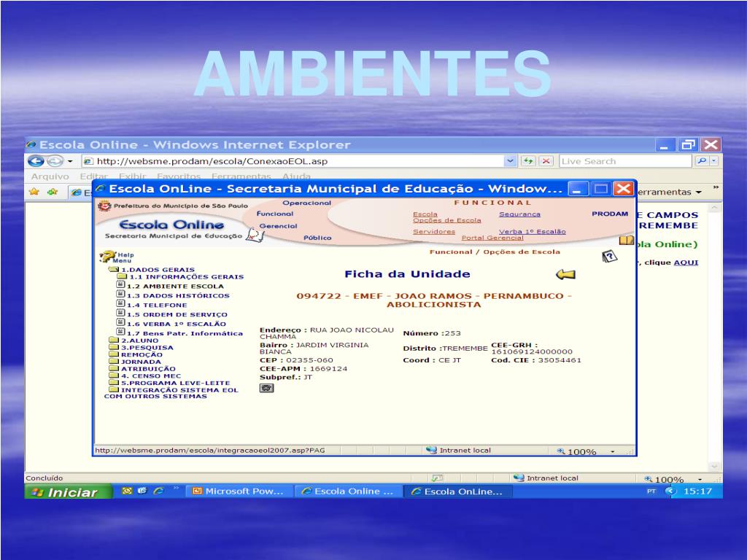Open the 1.2 Ambiente Escola page icon
Viewport: 747px width, 560px height.
point(120,284)
